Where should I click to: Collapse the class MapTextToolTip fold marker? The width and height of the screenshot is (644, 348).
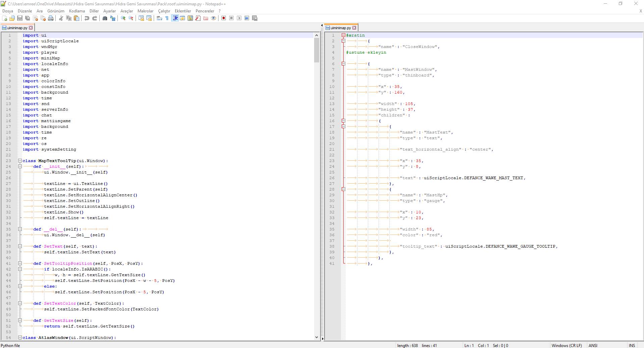(20, 161)
